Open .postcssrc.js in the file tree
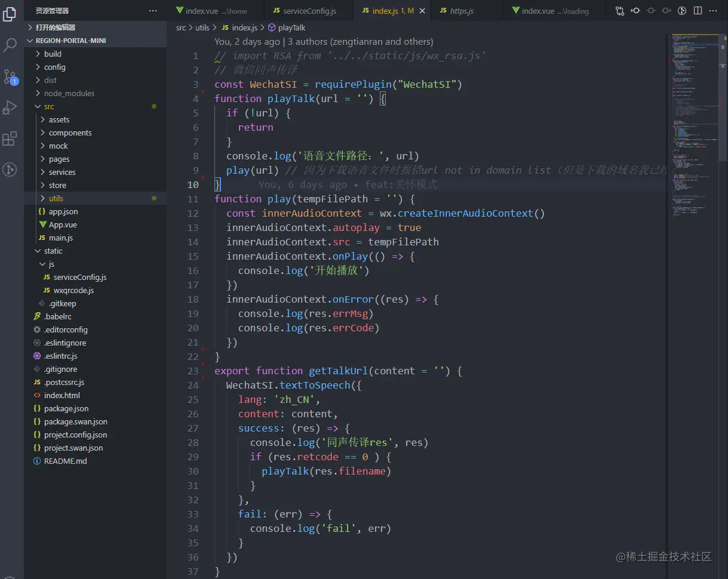The height and width of the screenshot is (579, 728). pos(95,382)
